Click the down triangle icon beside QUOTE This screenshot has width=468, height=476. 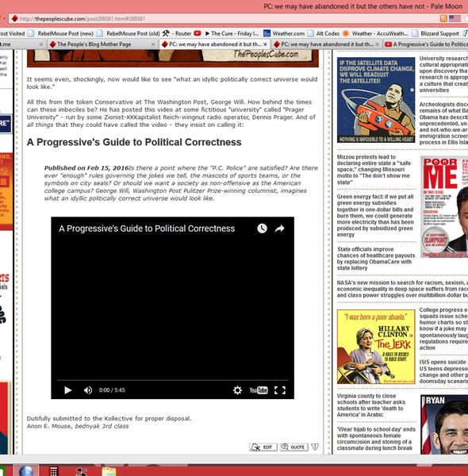(x=315, y=447)
